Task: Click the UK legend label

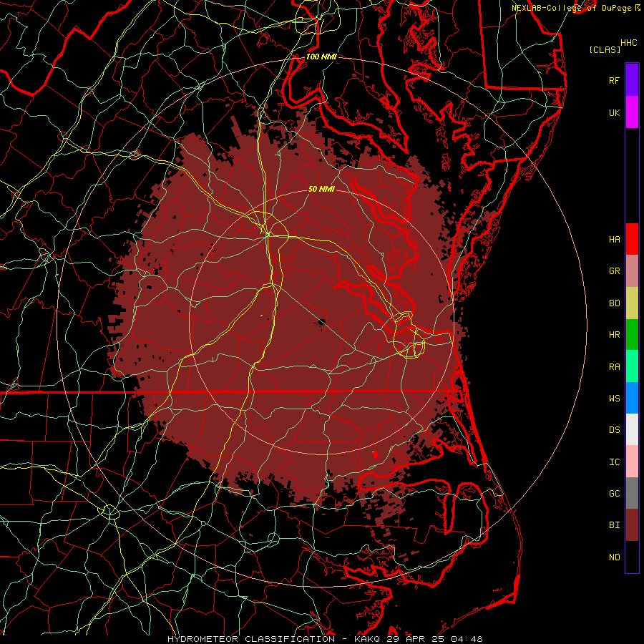Action: pos(614,112)
